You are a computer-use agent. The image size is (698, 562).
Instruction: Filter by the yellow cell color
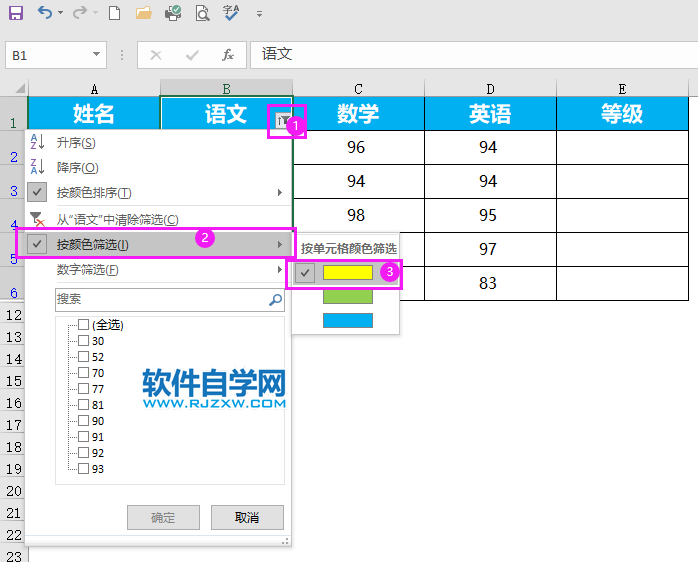(348, 273)
